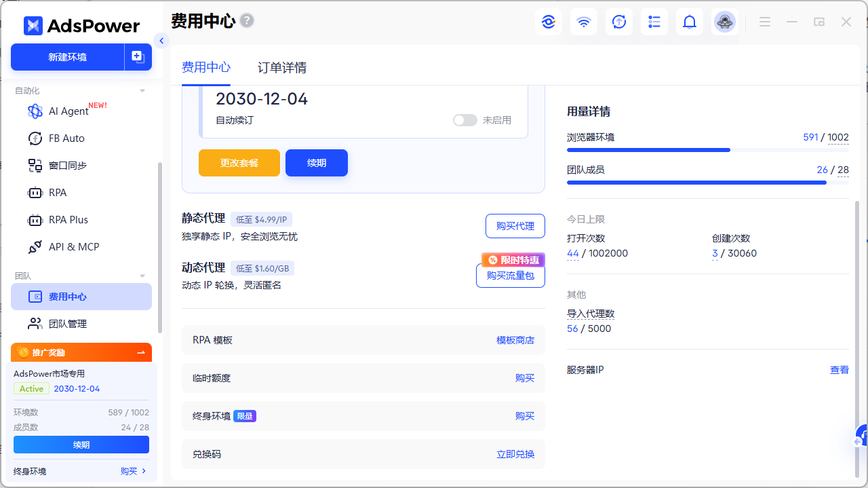
Task: Open the 模板商店 link
Action: [515, 340]
